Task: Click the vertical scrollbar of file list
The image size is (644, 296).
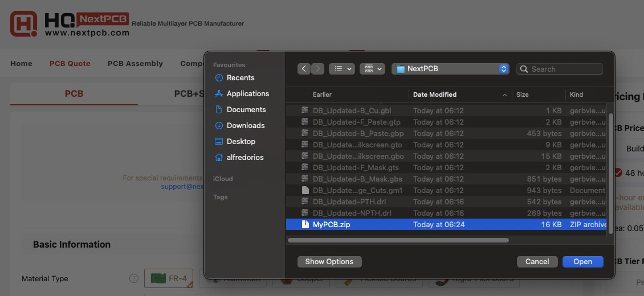Action: [x=610, y=174]
